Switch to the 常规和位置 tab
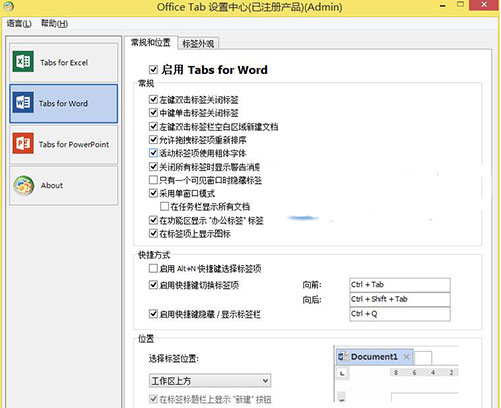 click(151, 43)
